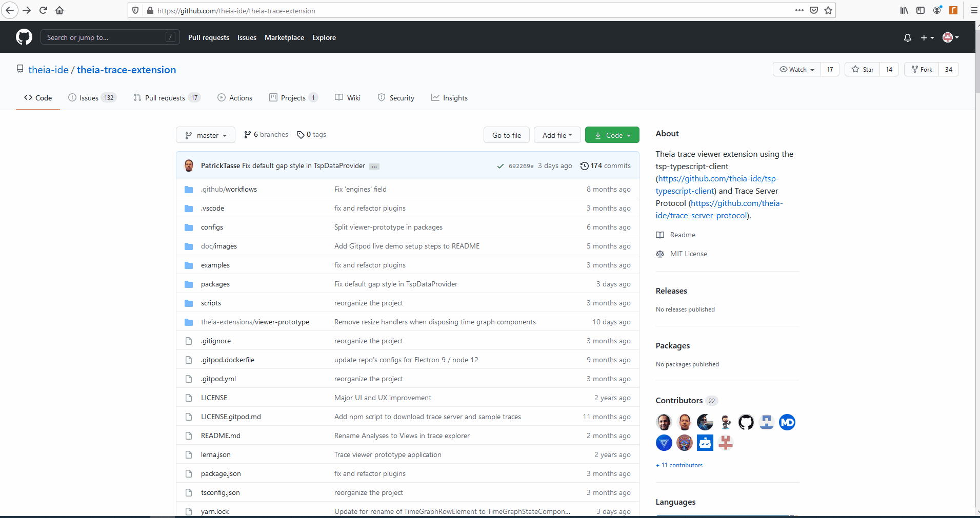The image size is (980, 518).
Task: Switch to the Issues tab
Action: (x=92, y=98)
